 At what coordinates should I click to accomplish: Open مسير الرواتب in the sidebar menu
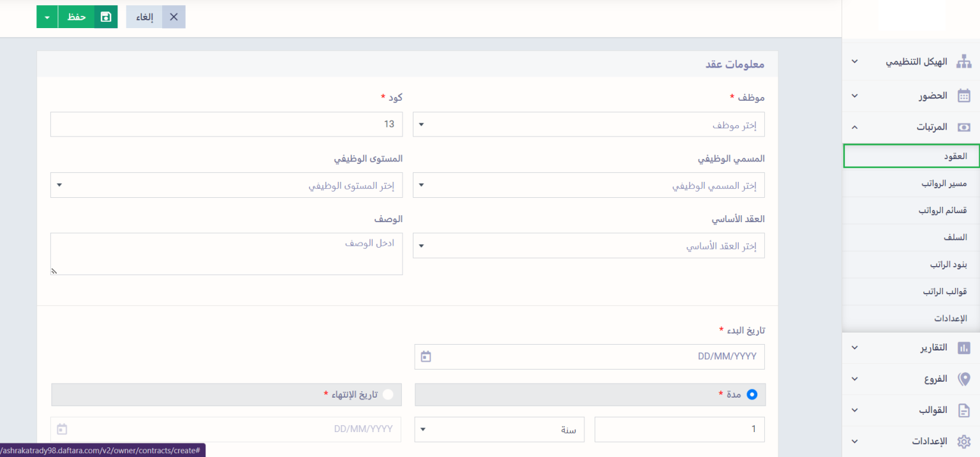tap(944, 184)
